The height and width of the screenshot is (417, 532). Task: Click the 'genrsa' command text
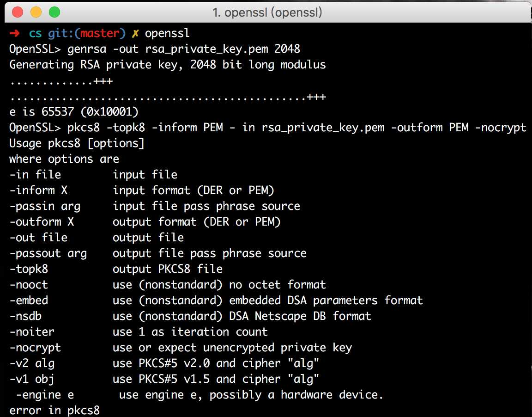87,49
